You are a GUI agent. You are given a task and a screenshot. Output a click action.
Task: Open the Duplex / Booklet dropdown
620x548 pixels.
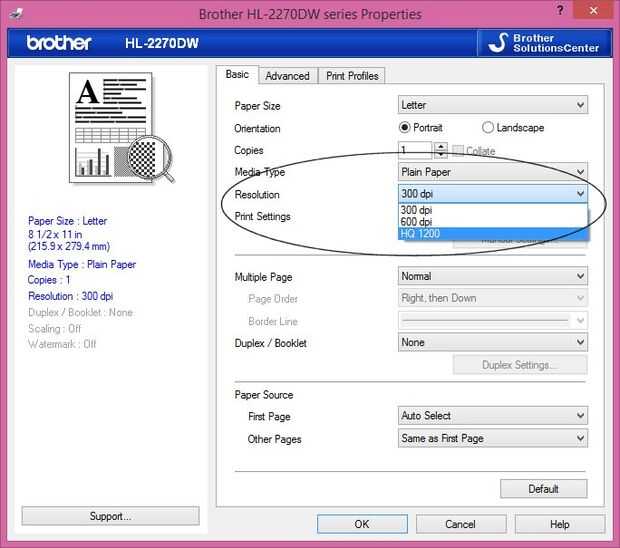point(493,342)
